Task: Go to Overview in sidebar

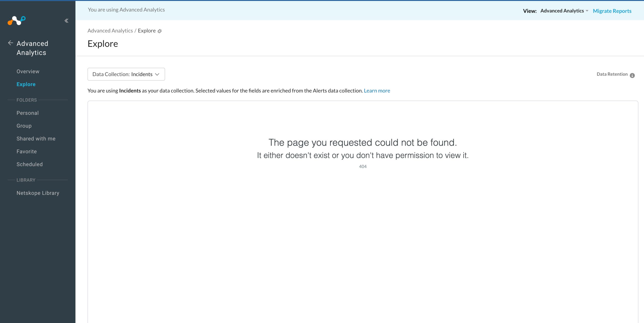Action: (28, 71)
